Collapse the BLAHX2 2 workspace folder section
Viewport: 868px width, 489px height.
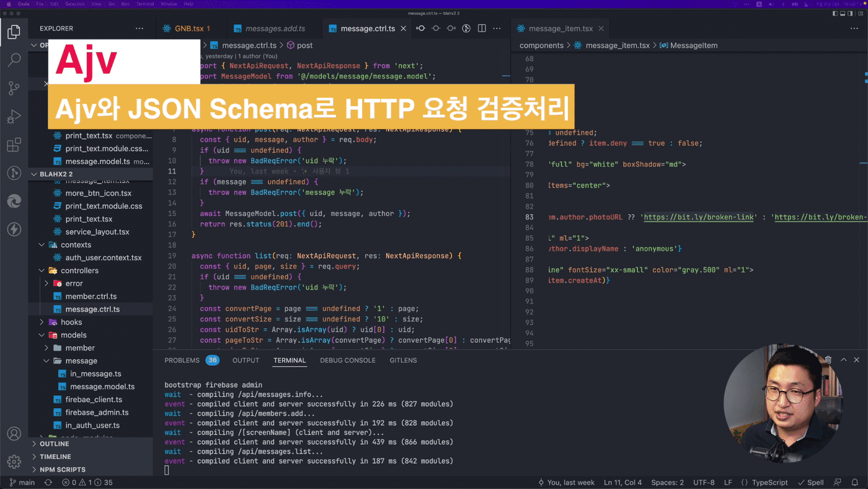click(91, 174)
